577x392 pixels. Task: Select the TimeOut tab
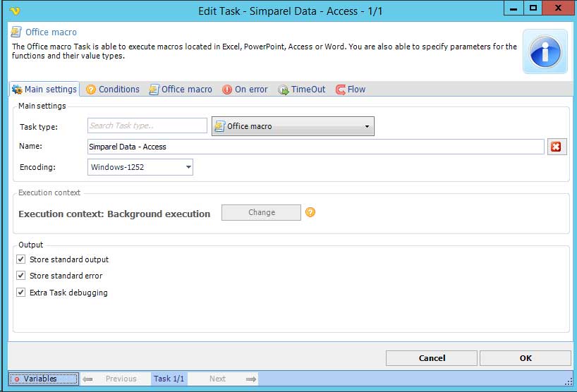(302, 90)
